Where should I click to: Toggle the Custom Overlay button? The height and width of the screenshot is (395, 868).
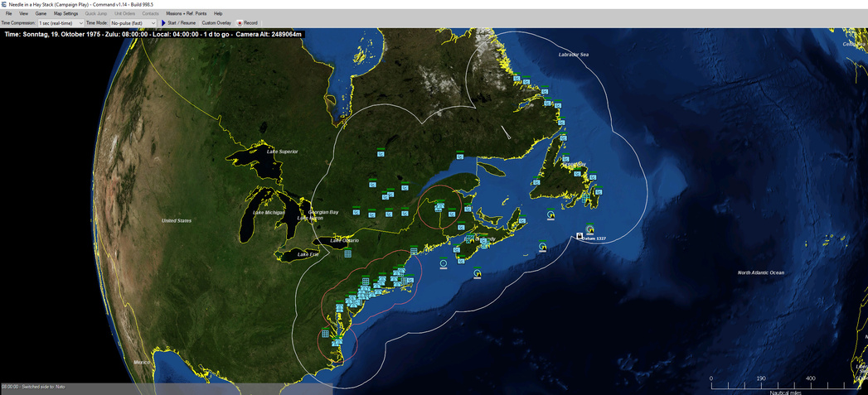coord(216,23)
